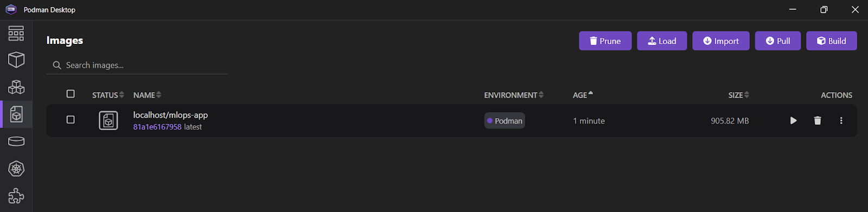
Task: Check the localhost/mlops-app row checkbox
Action: [71, 119]
